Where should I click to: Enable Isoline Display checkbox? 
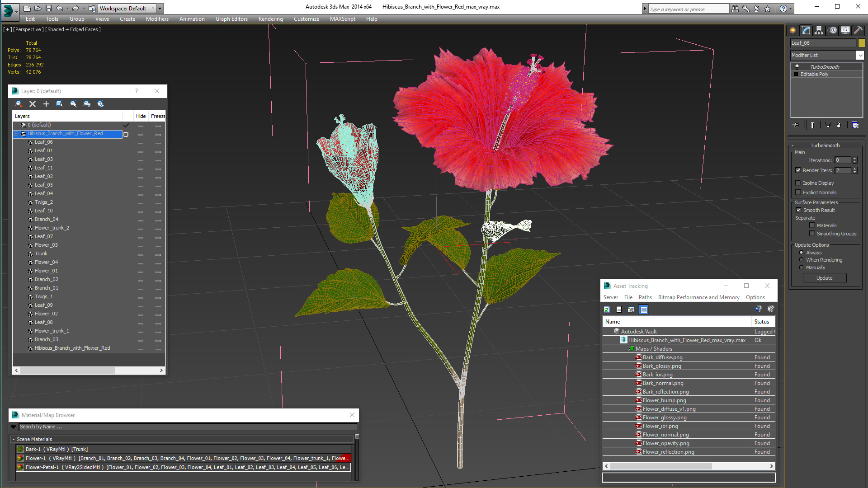tap(798, 183)
